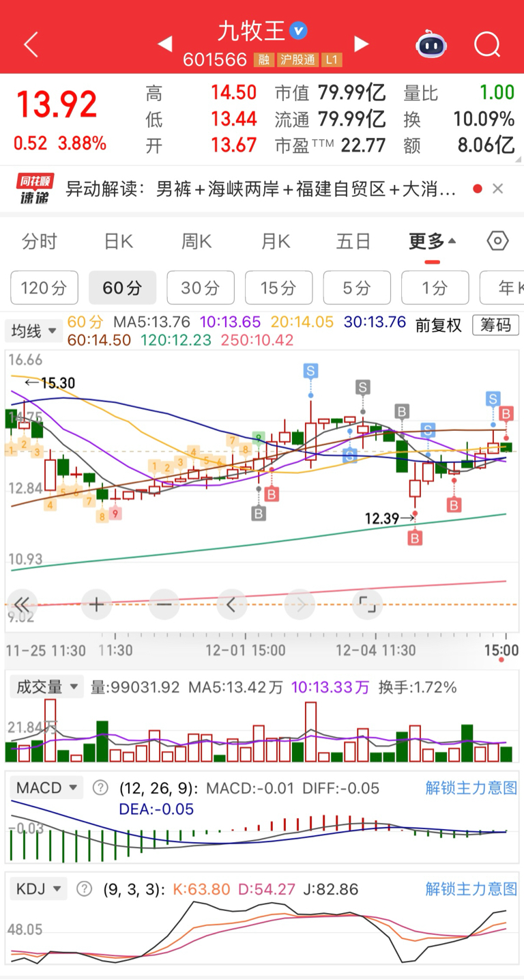The height and width of the screenshot is (980, 524).
Task: Go to next stock with right triangle
Action: 361,44
